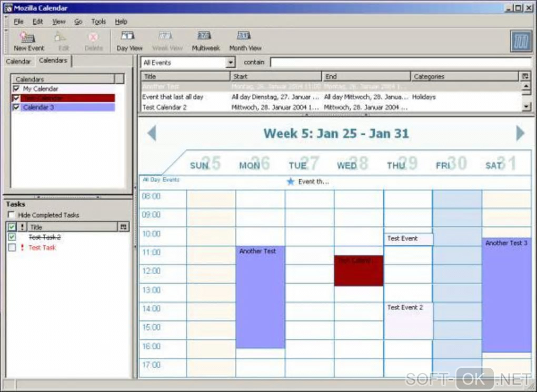Toggle Calendar 3 checkbox
Screen dimensions: 537x392
pyautogui.click(x=16, y=107)
